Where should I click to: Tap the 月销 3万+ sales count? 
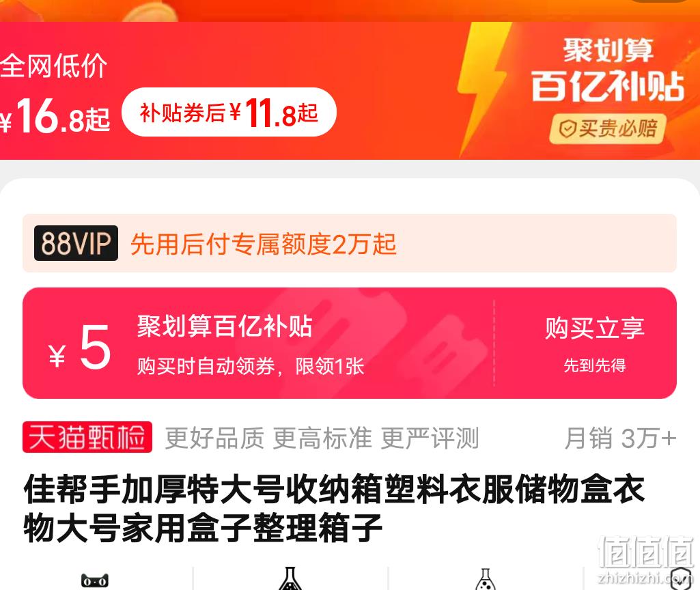point(621,438)
